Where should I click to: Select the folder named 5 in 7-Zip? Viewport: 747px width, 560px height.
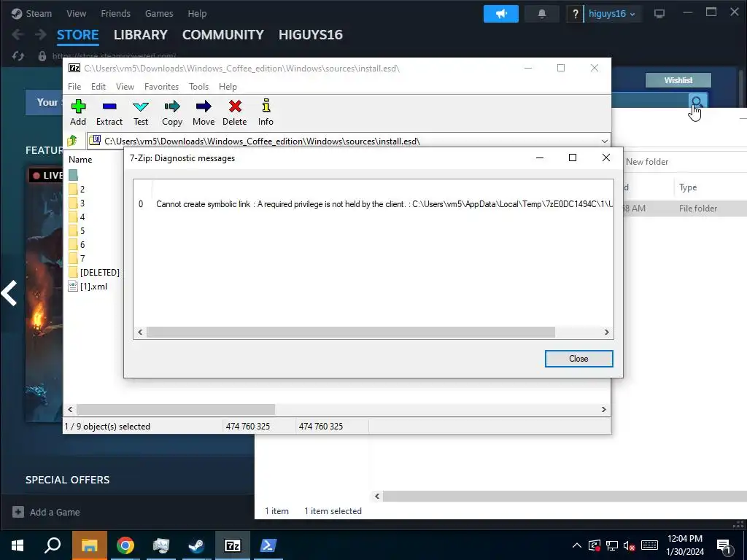point(77,230)
